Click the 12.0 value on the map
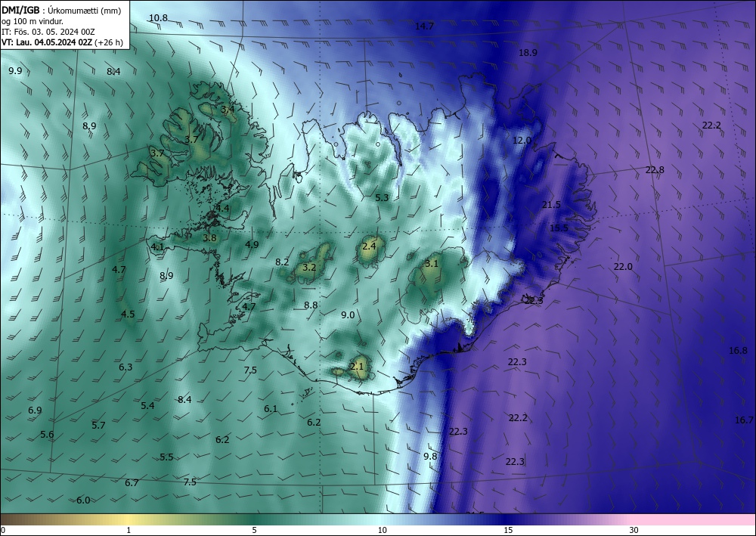Screen dimensions: 756x536 pos(522,141)
